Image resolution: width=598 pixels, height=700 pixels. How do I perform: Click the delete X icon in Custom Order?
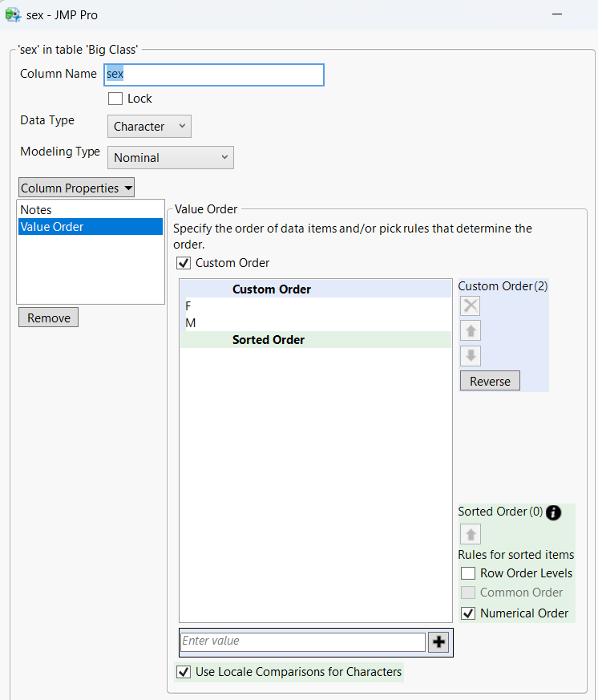tap(471, 305)
